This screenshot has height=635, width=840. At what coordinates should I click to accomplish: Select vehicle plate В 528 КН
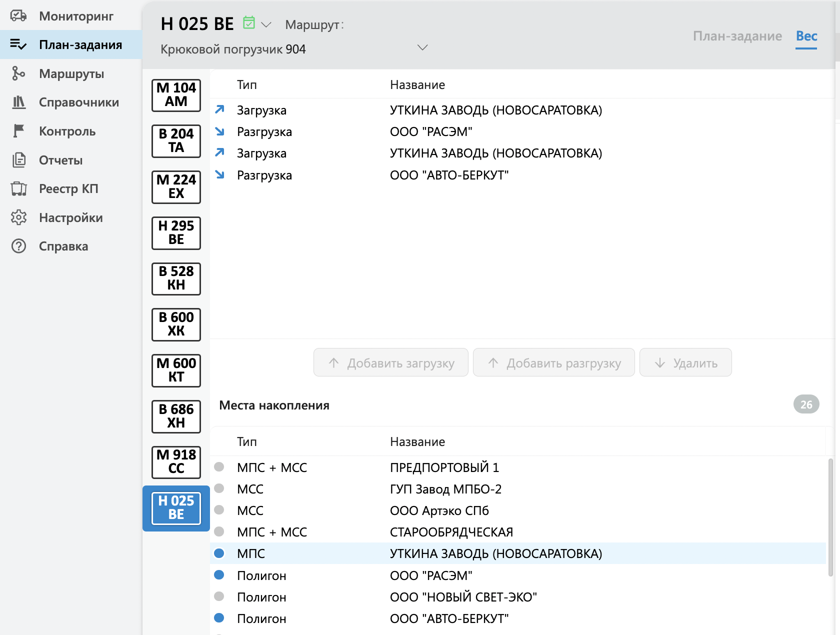click(x=176, y=278)
